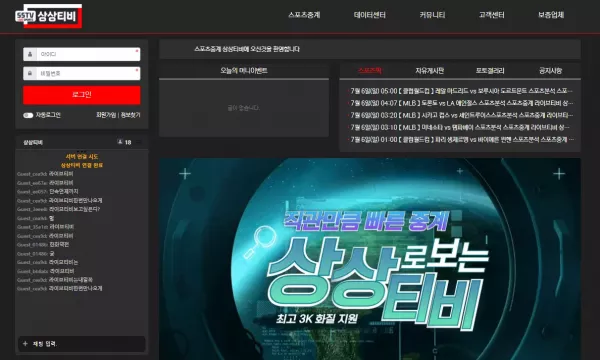Toggle the 자동로그인 switch

(28, 115)
